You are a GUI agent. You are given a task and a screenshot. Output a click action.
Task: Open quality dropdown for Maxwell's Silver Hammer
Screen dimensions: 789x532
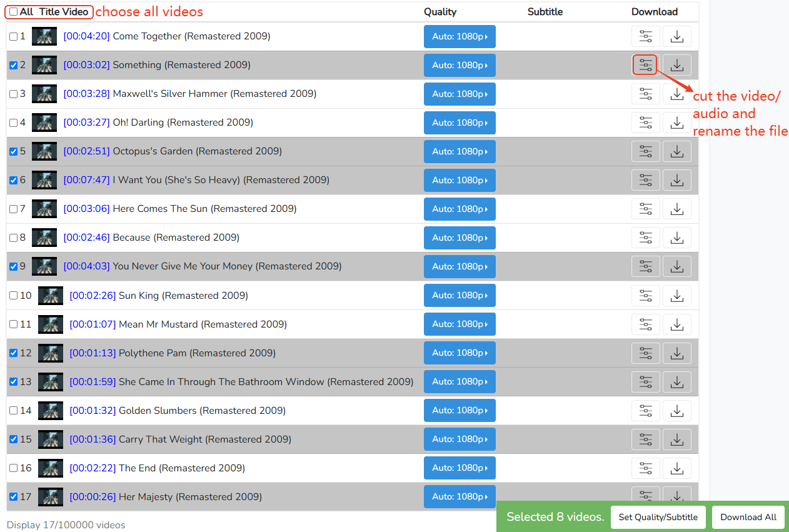coord(460,94)
